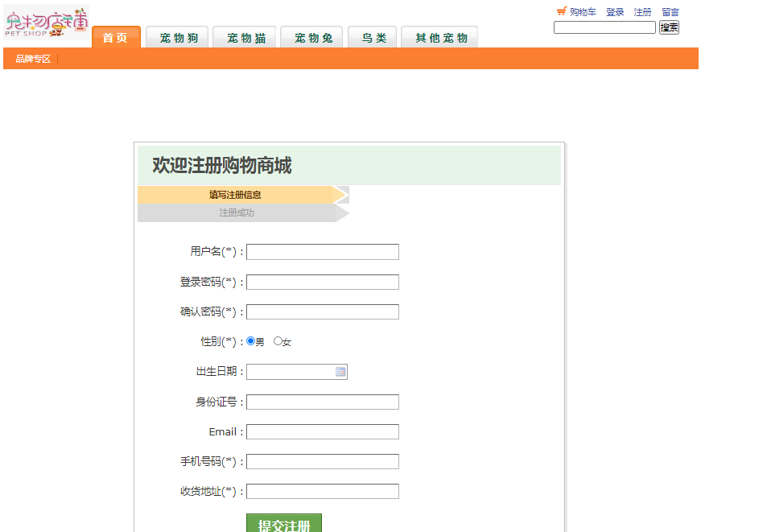Click the pet shop logo image
This screenshot has height=532, width=767.
(x=47, y=23)
